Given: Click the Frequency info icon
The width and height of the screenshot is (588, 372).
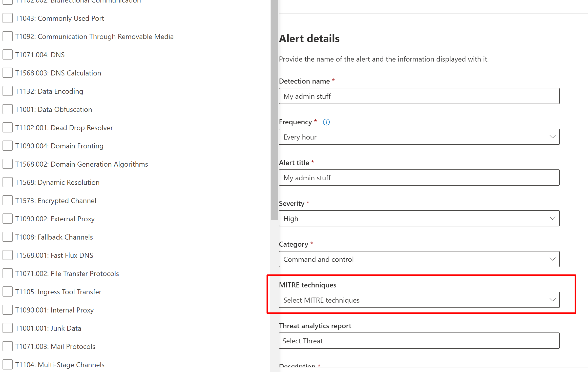Looking at the screenshot, I should (x=326, y=122).
